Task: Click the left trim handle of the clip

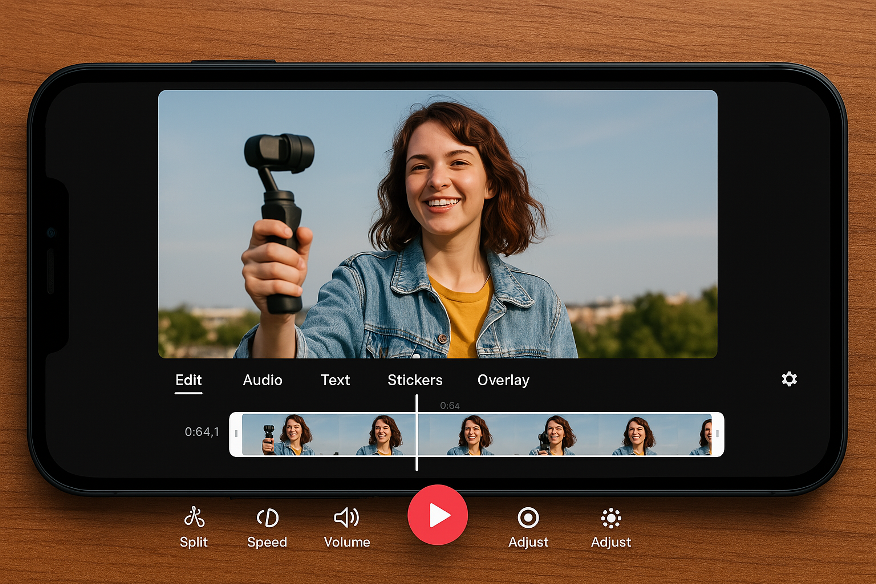Action: tap(236, 434)
